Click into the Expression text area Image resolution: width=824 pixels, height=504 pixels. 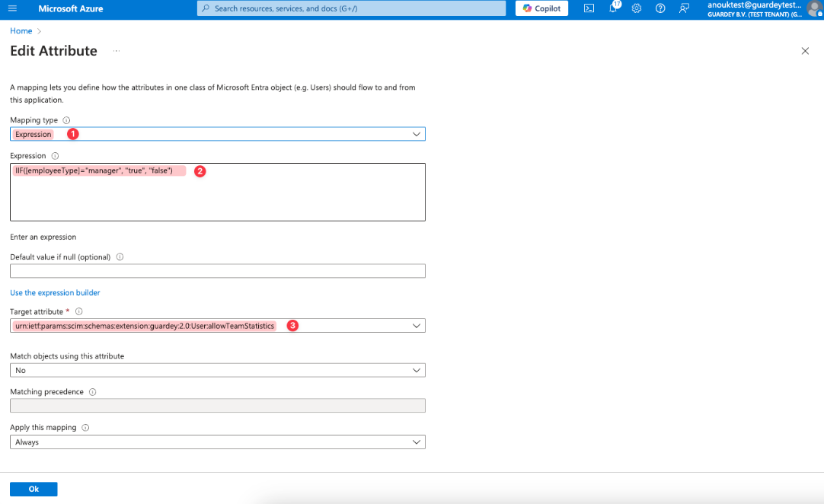[x=217, y=199]
